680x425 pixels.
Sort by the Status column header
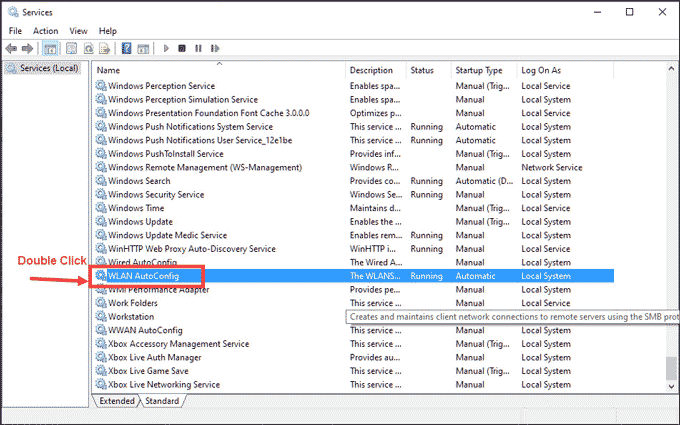pos(429,70)
